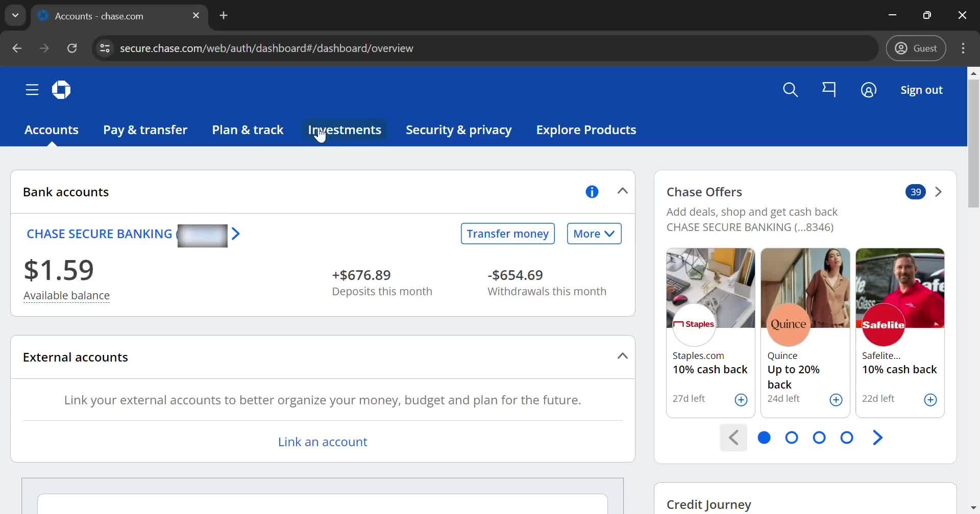Select the fourth Chase Offers page dot
This screenshot has height=514, width=980.
(x=847, y=438)
